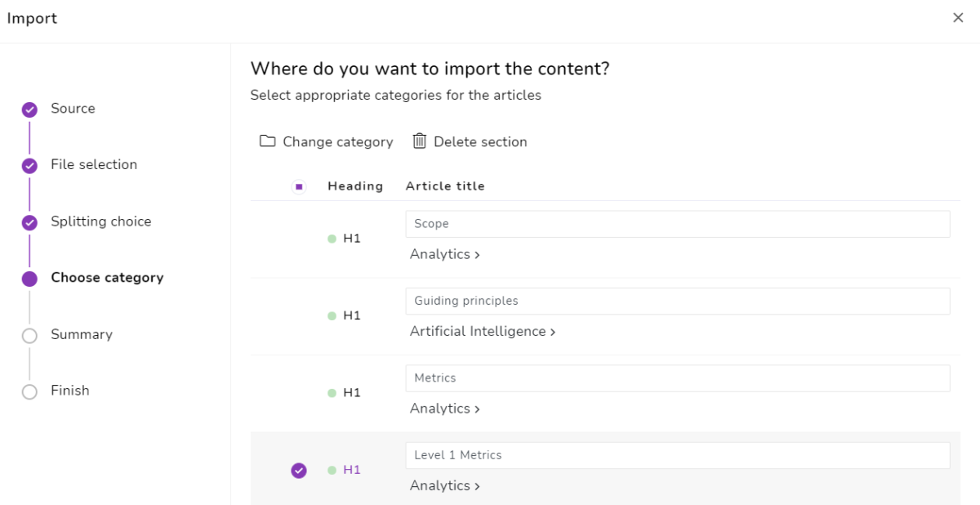The height and width of the screenshot is (505, 980).
Task: Expand Artificial Intelligence category under Guiding principles
Action: 482,331
